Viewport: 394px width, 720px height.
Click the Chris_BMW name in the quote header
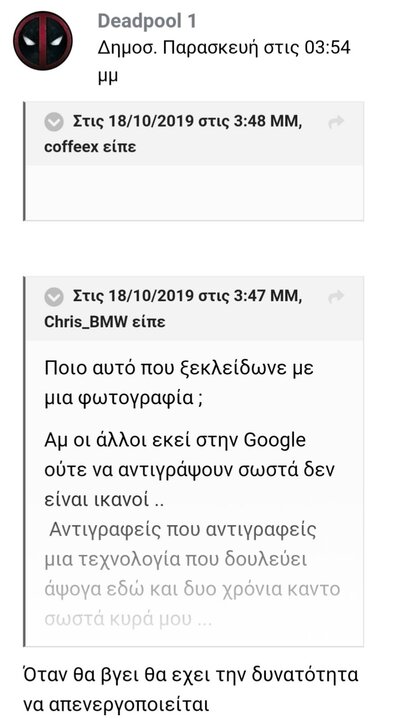point(85,322)
